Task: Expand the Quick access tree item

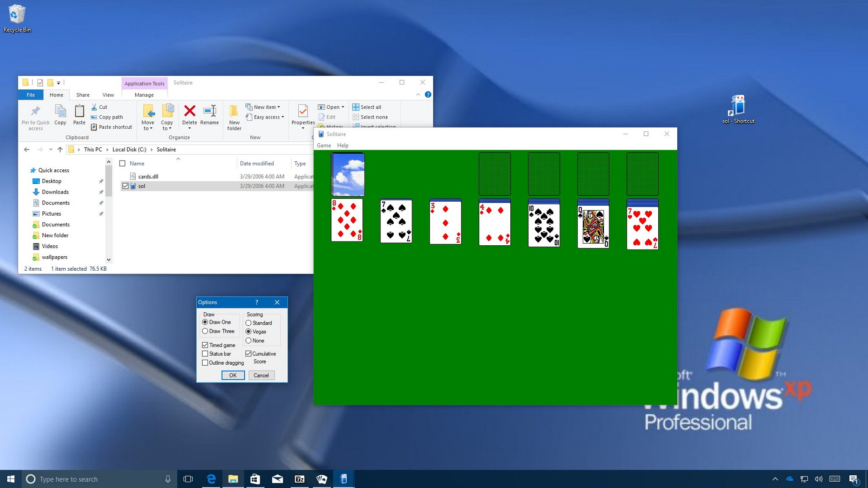Action: 25,170
